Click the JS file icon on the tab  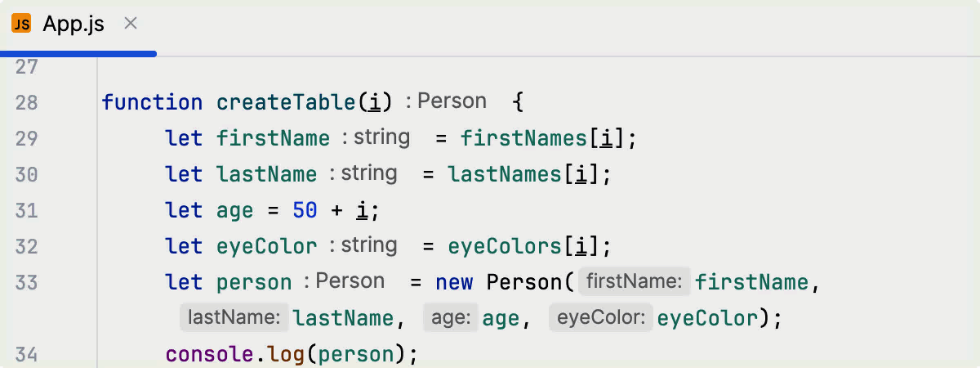[22, 25]
